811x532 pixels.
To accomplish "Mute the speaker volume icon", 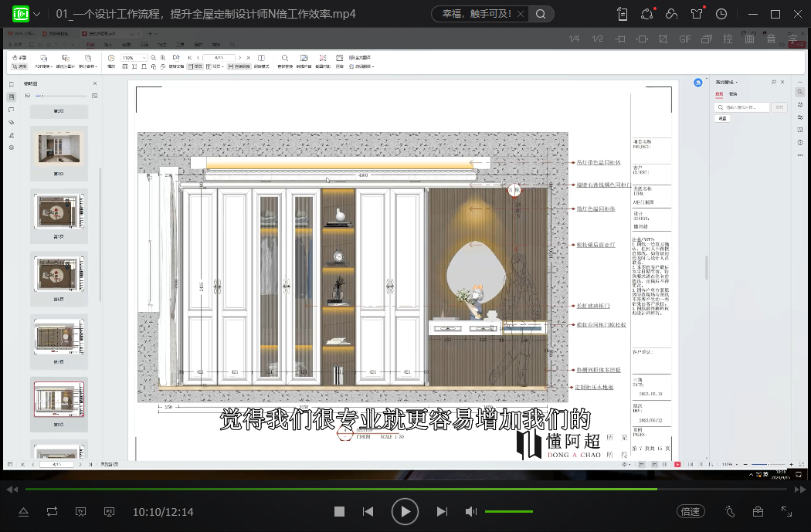I will click(470, 511).
